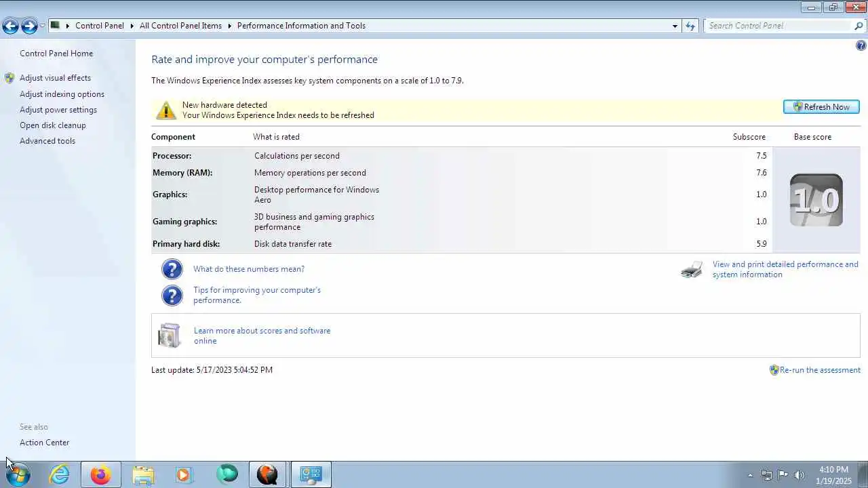
Task: Open the green round app taskbar icon
Action: pyautogui.click(x=227, y=475)
